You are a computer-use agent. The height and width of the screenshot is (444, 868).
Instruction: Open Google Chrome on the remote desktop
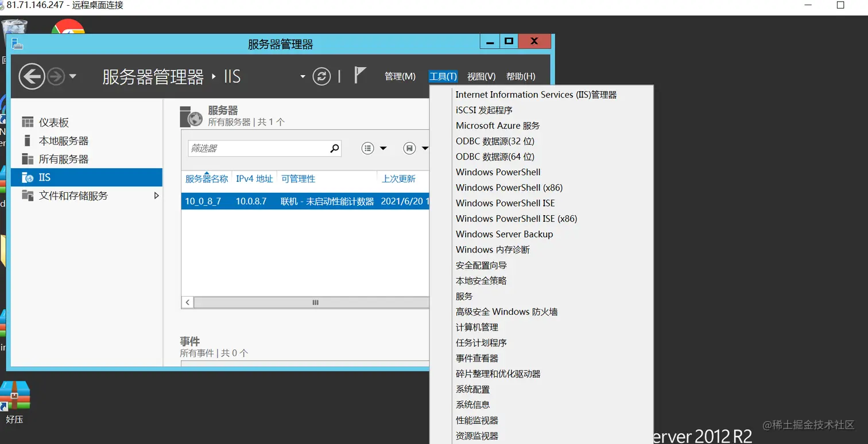[x=68, y=27]
